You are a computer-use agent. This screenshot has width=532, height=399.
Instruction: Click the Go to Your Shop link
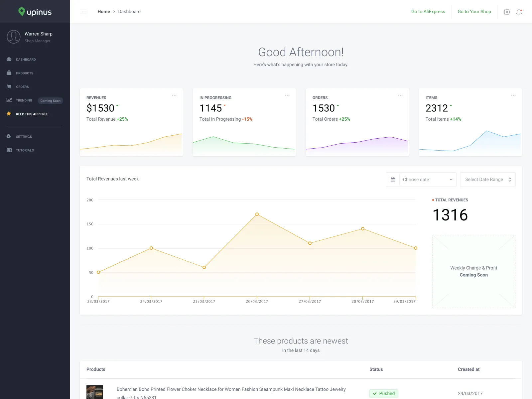tap(474, 12)
